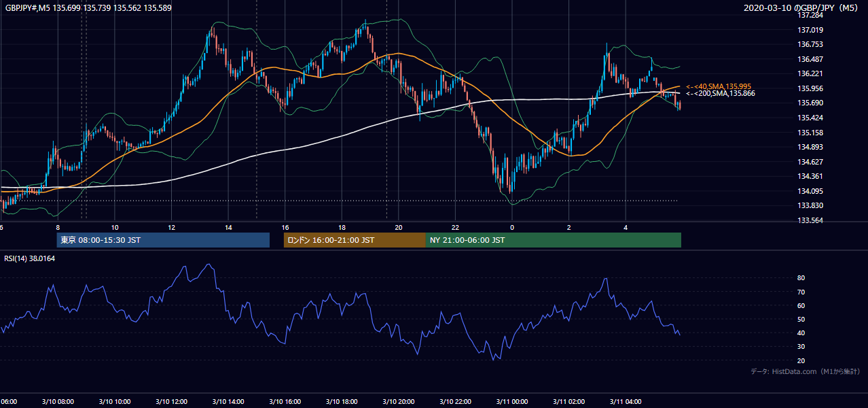This screenshot has width=868, height=408.
Task: Click price label 134.361
Action: 811,176
